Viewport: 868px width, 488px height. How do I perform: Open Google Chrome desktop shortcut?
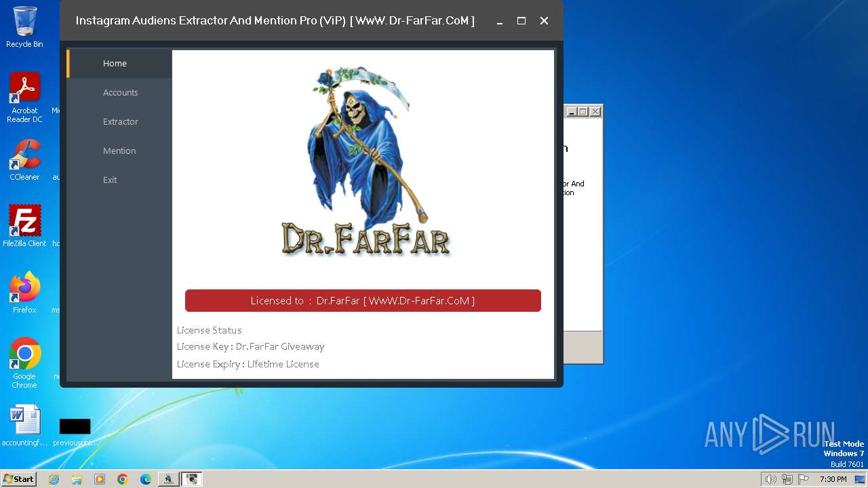24,363
